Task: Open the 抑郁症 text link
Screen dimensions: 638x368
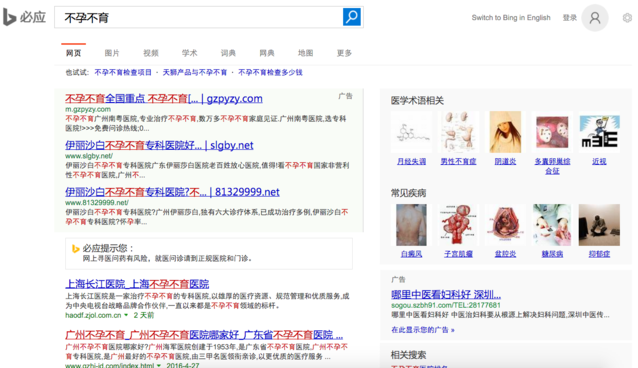Action: coord(599,254)
